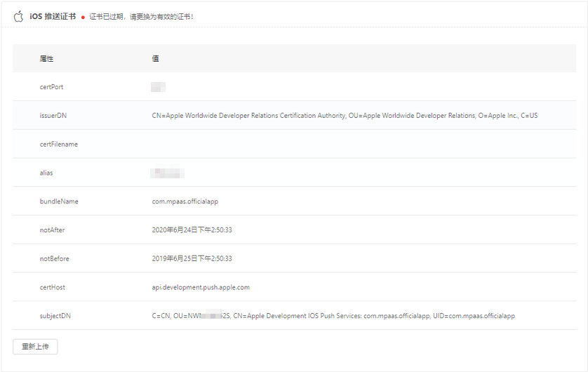Select the notAfter attribute label

(52, 230)
